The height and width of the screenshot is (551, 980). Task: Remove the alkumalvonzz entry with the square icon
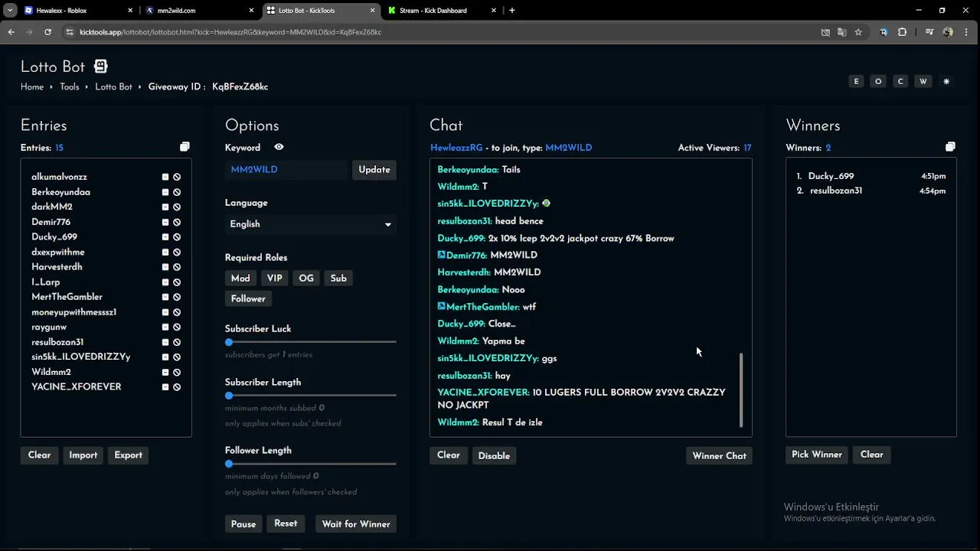[x=165, y=177]
